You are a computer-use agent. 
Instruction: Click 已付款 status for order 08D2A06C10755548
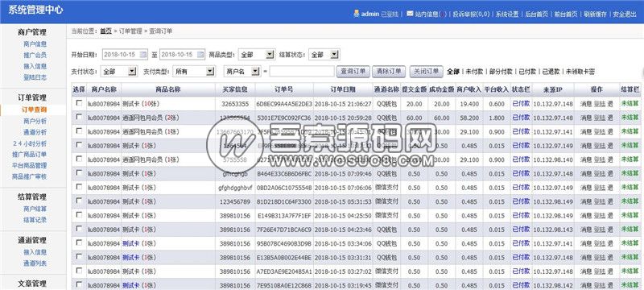point(521,188)
